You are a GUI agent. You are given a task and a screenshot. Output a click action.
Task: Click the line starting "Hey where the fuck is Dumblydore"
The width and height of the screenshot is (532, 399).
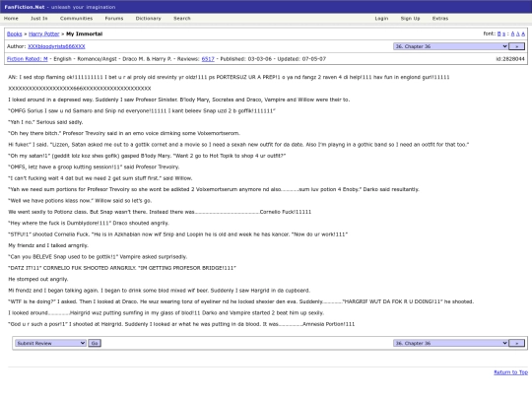pos(89,224)
